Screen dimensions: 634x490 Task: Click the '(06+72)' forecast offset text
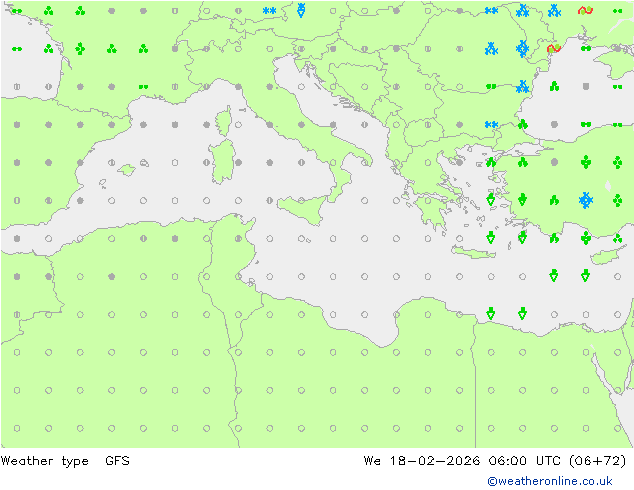click(598, 461)
